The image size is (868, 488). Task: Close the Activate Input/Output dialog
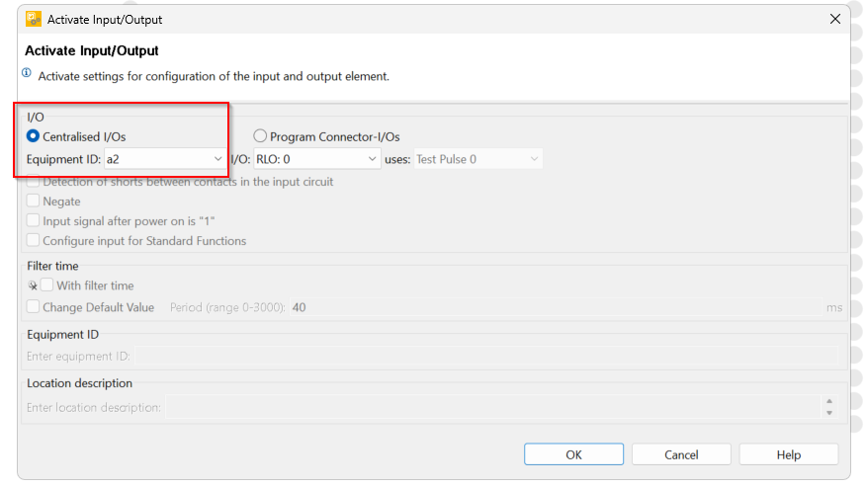[834, 20]
